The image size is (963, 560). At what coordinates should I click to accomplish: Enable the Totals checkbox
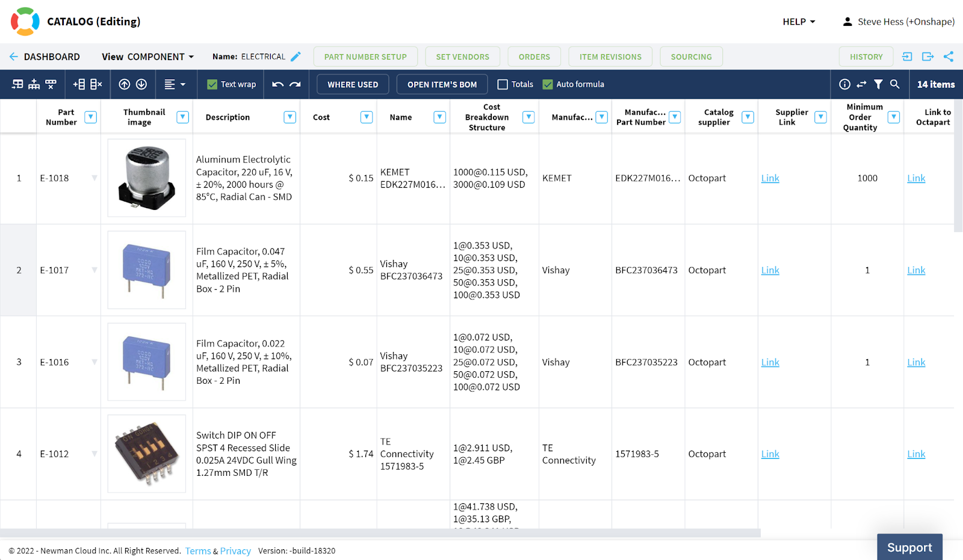[x=503, y=84]
